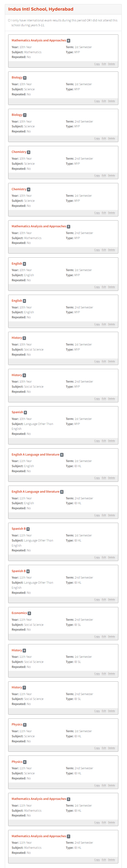Edit the Biology 1st Semester entry

[104, 101]
